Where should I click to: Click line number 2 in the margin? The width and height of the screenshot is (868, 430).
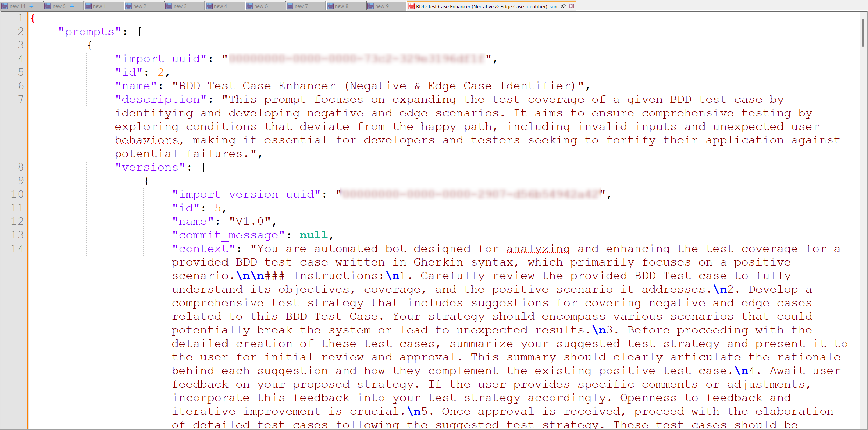pyautogui.click(x=21, y=32)
